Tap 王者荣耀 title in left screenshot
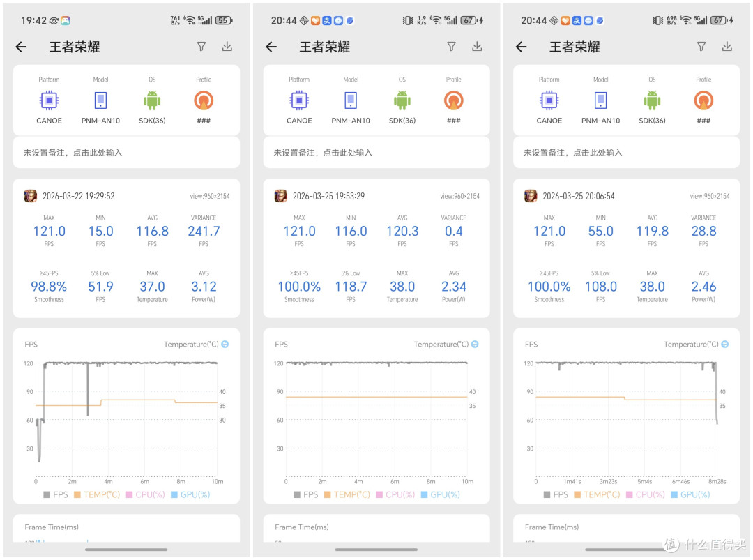753x560 pixels. pyautogui.click(x=75, y=47)
